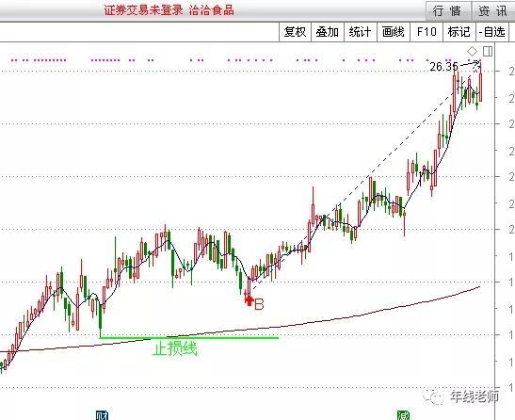
Task: Click the diamond icon above the chart
Action: click(x=472, y=51)
